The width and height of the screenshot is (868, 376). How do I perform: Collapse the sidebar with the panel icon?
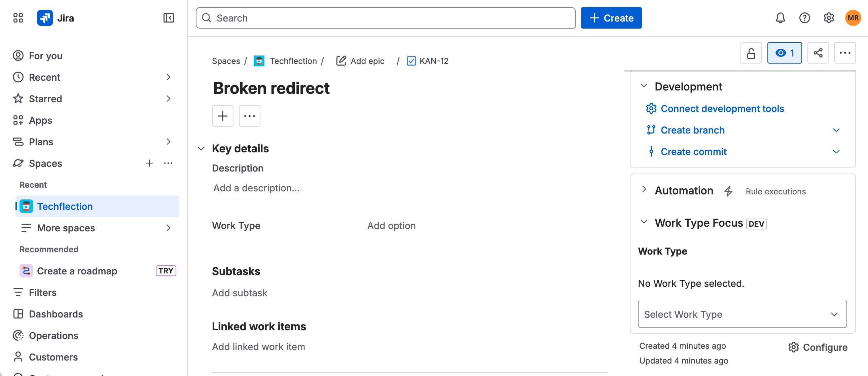tap(169, 18)
